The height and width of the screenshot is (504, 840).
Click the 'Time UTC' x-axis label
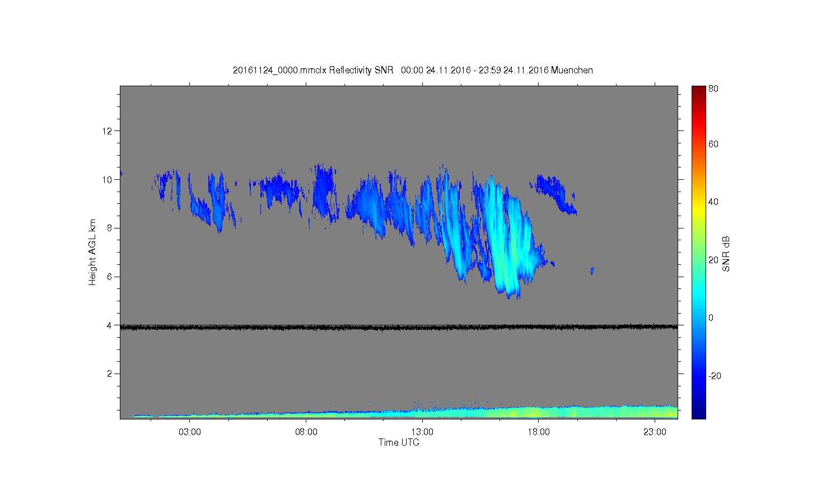click(399, 442)
